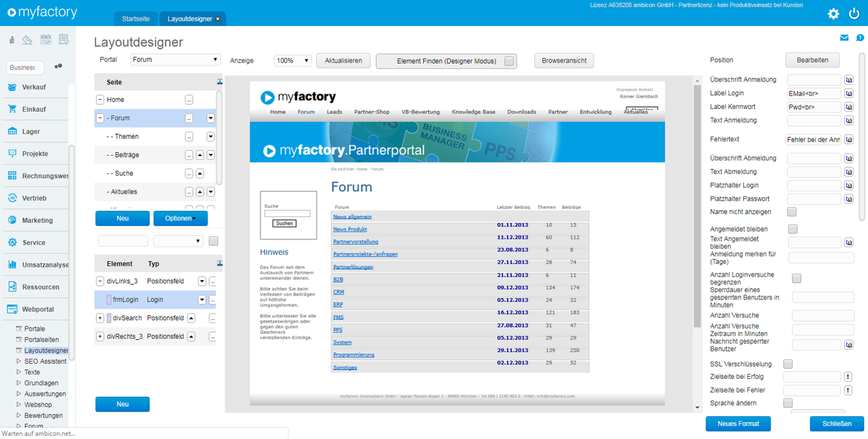Toggle Anzahl Loginversuche begrenzen checkbox
The width and height of the screenshot is (868, 439).
(796, 278)
